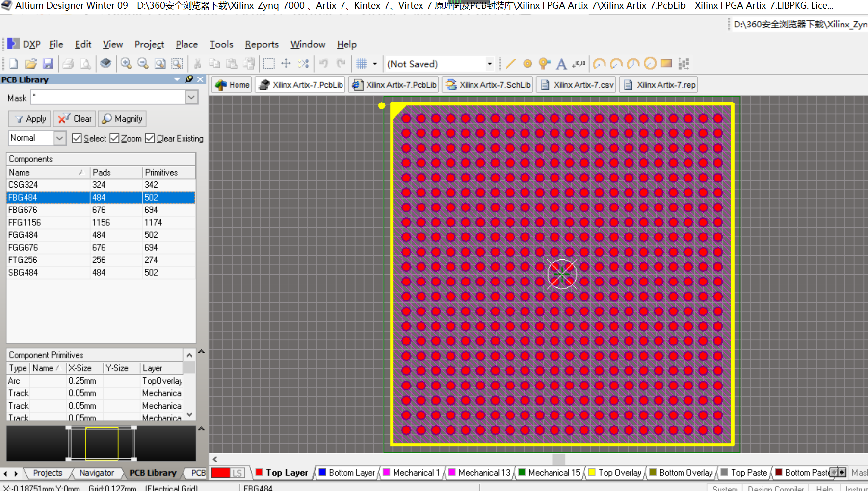Open the grid options dropdown arrow
This screenshot has height=491, width=868.
coord(375,64)
